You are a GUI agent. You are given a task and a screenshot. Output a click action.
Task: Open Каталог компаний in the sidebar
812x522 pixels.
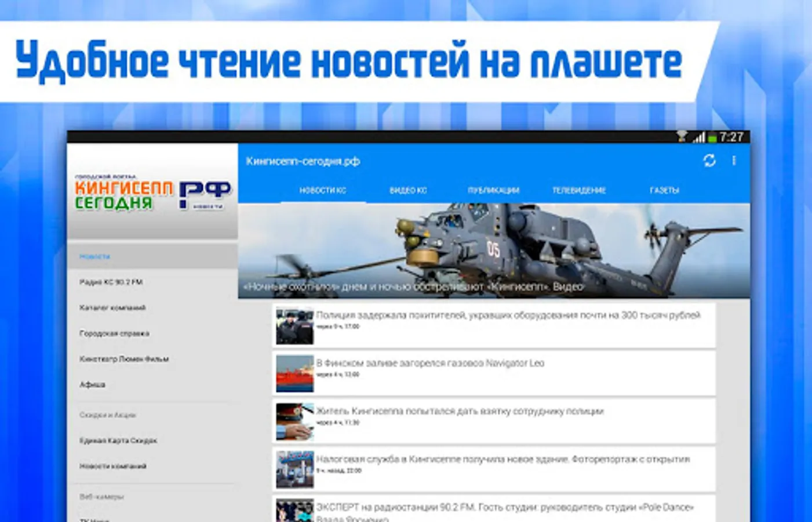(x=152, y=307)
